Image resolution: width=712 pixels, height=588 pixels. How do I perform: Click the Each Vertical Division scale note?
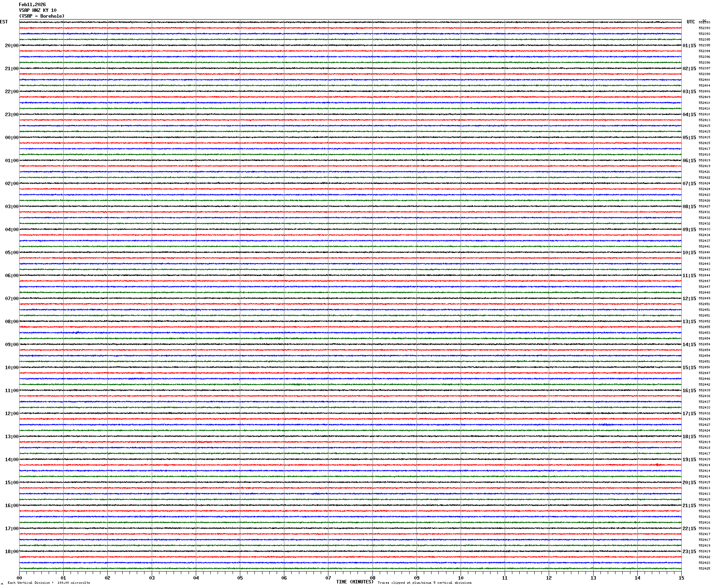(49, 583)
